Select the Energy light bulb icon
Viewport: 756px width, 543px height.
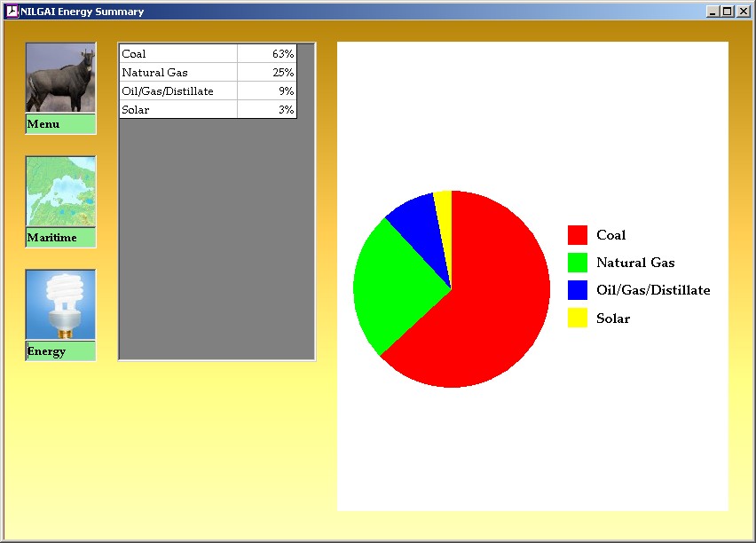pos(60,304)
